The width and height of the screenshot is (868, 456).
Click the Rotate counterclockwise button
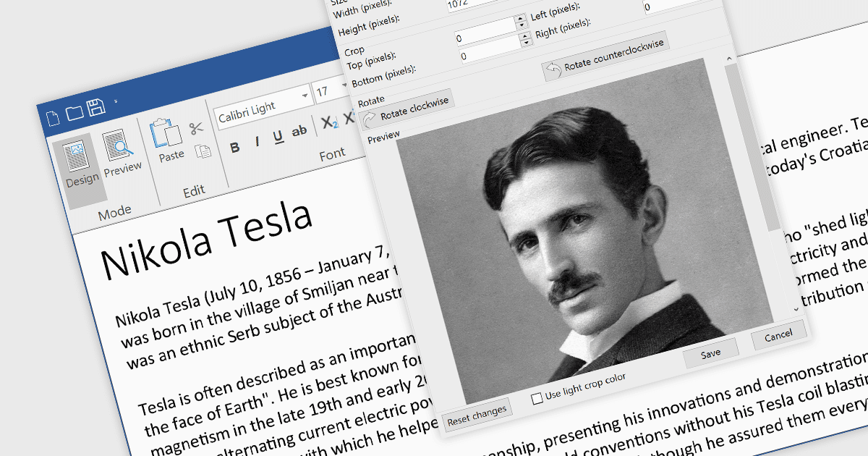(604, 57)
